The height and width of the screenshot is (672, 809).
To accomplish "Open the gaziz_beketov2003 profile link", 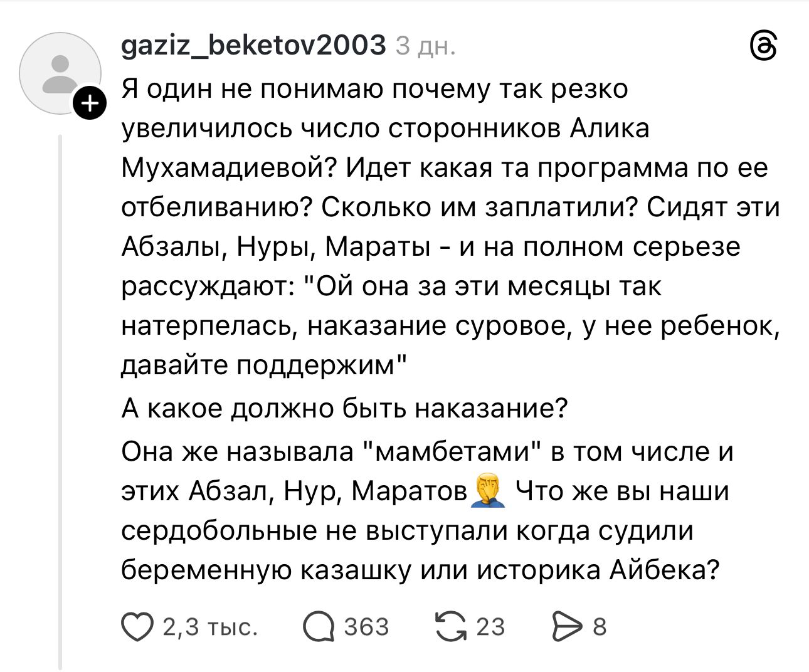I will click(x=253, y=45).
